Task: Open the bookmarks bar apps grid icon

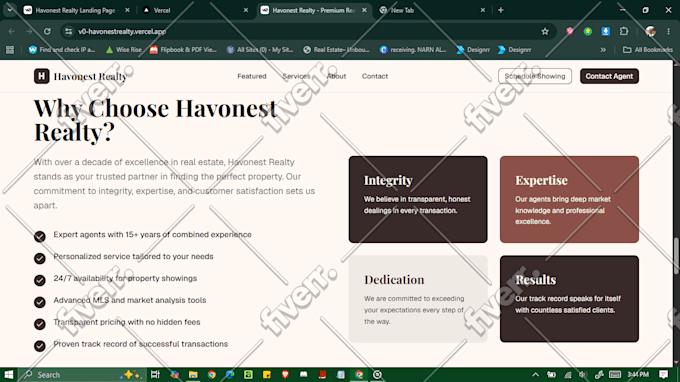Action: point(10,50)
